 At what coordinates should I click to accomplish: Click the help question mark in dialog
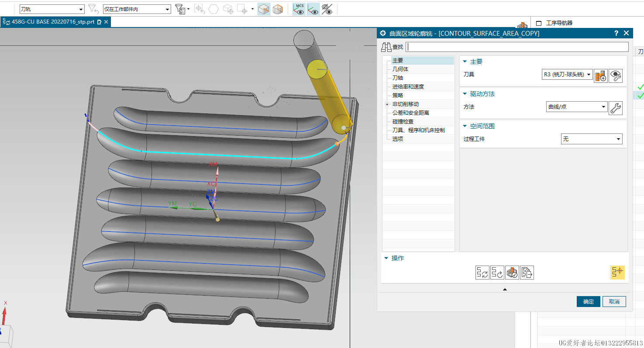click(x=616, y=33)
